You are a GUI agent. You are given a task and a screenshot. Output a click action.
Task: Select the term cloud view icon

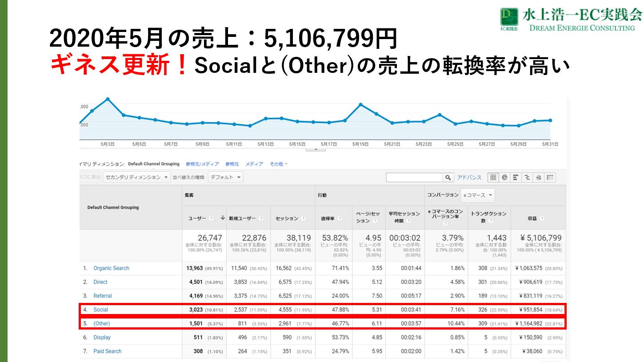(x=539, y=178)
